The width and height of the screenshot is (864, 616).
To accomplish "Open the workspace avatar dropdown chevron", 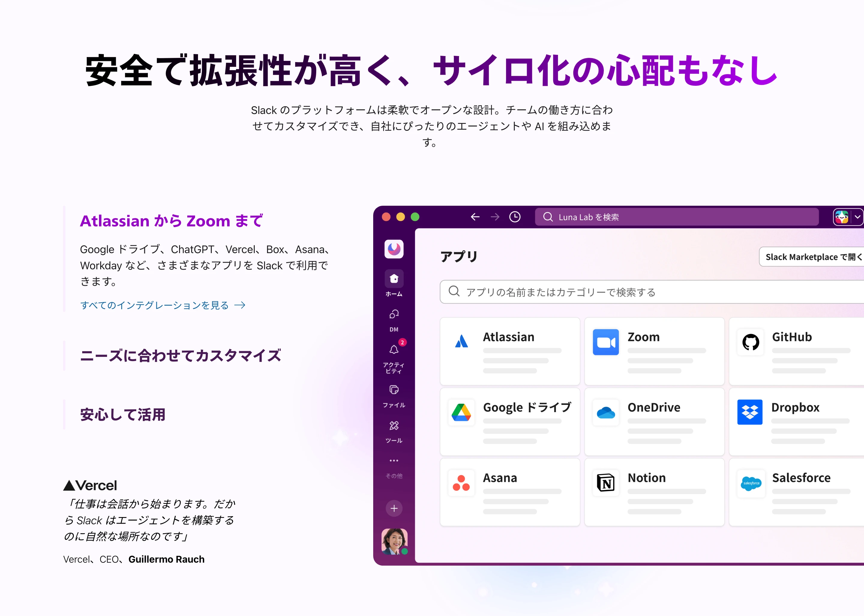I will (857, 217).
